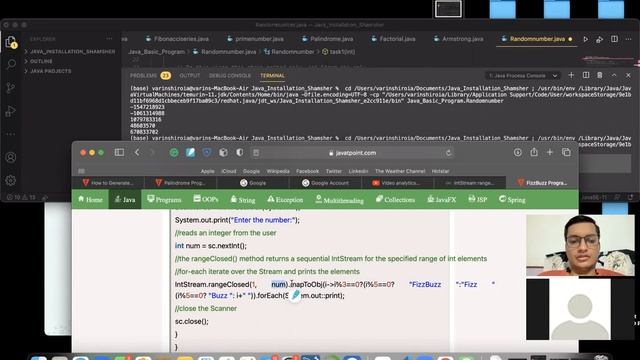Open JavaFX in javatpoint nav bar
Viewport: 640px width, 360px height.
[441, 199]
